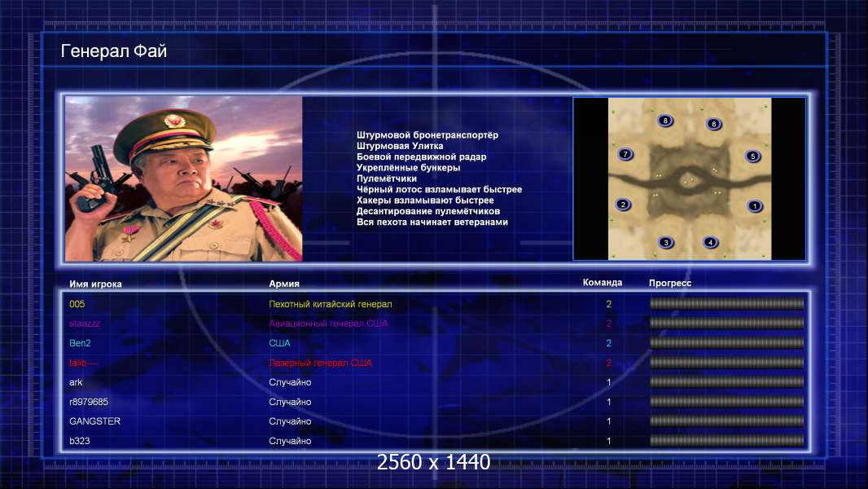This screenshot has height=489, width=868.
Task: Click 'Чёрный лотос взламывает быстрее' line
Action: pyautogui.click(x=439, y=189)
